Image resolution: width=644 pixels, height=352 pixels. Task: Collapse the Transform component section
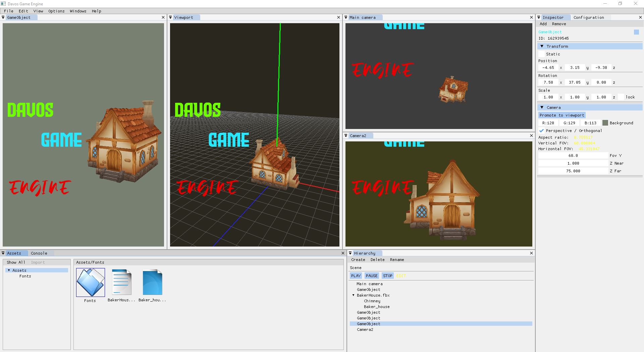542,46
